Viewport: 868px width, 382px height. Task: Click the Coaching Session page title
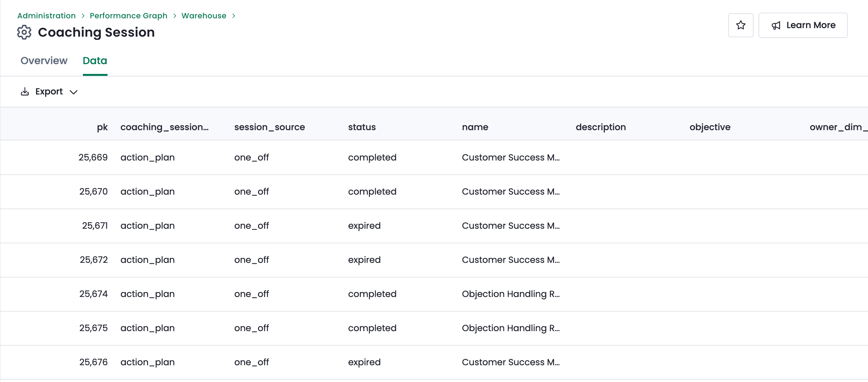(x=96, y=32)
